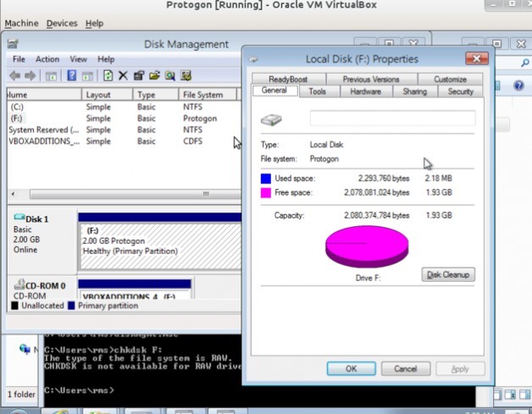Open the blue question-mark Help toolbar icon
The height and width of the screenshot is (414, 532).
point(72,75)
